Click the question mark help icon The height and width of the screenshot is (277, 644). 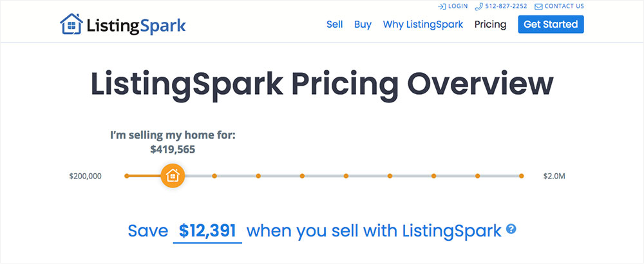[511, 229]
